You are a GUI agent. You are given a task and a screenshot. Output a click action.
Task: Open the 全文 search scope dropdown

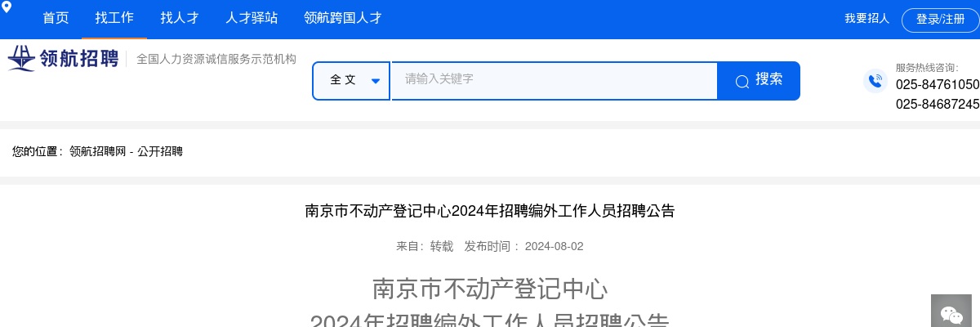pyautogui.click(x=351, y=81)
